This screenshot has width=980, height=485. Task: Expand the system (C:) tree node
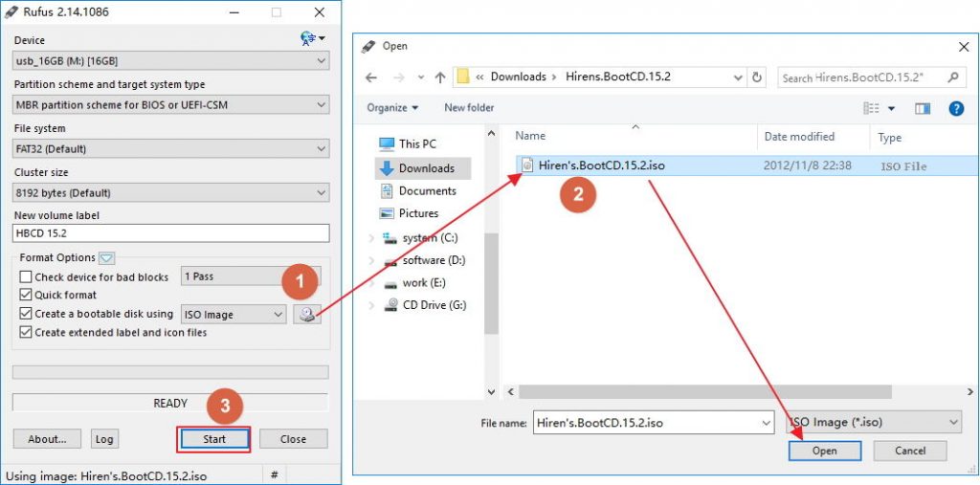point(372,238)
